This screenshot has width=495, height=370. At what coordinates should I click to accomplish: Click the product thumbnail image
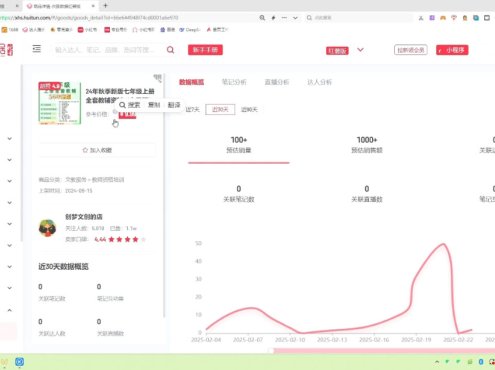60,103
